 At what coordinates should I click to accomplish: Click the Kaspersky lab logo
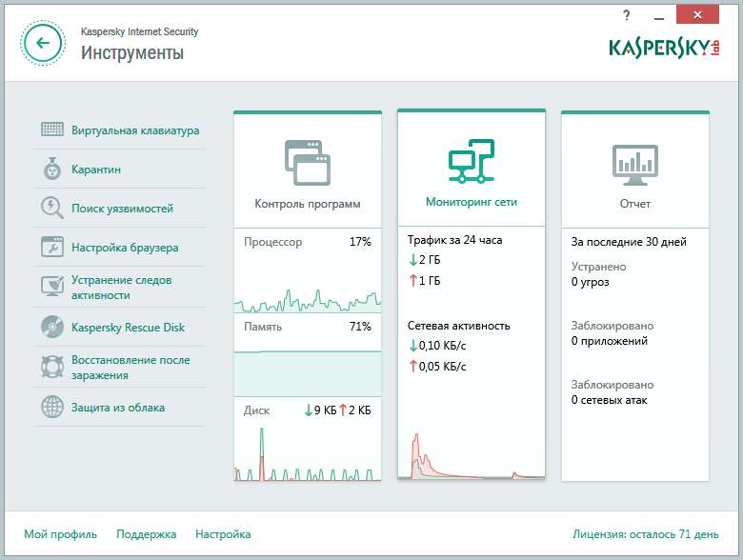pyautogui.click(x=664, y=49)
